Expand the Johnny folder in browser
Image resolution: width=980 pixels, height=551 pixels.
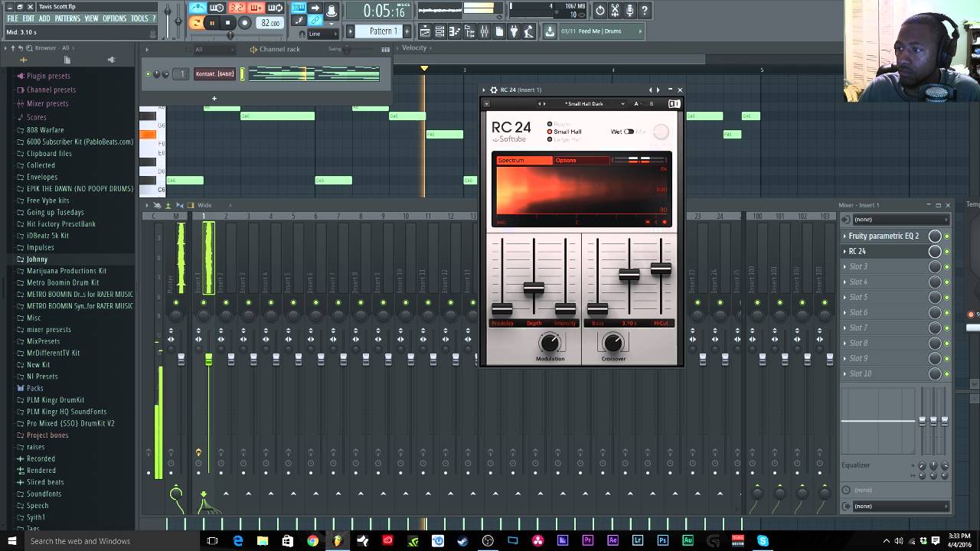coord(37,259)
